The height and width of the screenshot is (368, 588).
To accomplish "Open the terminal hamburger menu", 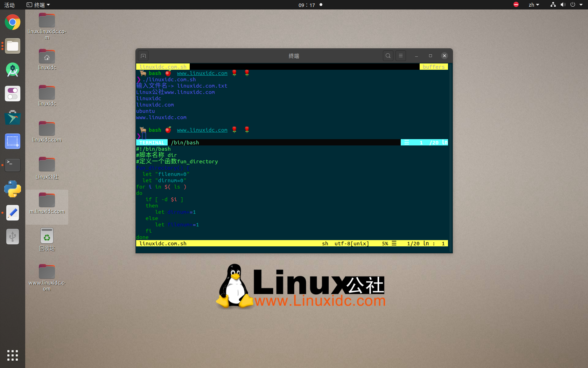I will click(401, 56).
